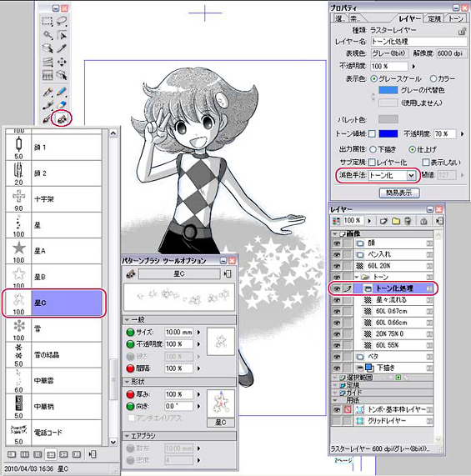The height and width of the screenshot is (476, 471).
Task: Select the eraser tool in toolbox
Action: coord(62,105)
